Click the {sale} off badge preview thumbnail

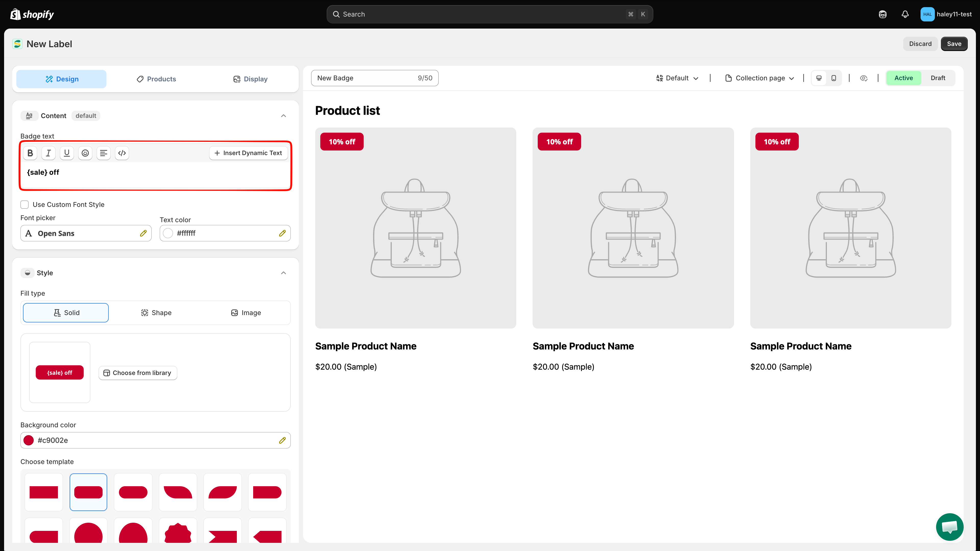[60, 373]
